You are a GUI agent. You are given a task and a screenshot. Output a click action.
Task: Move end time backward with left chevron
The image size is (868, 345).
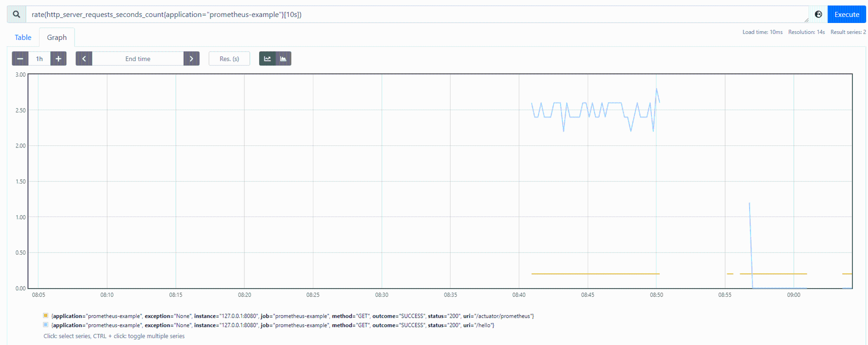84,59
